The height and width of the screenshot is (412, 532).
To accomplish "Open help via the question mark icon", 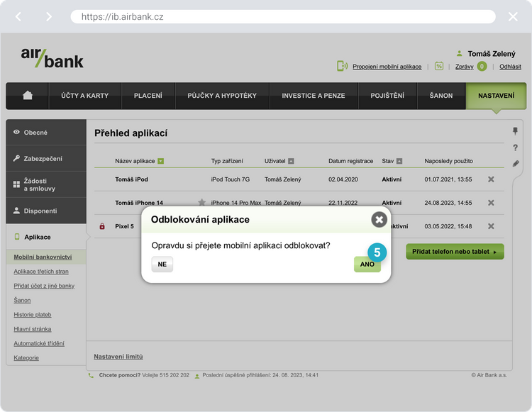I will [x=516, y=147].
